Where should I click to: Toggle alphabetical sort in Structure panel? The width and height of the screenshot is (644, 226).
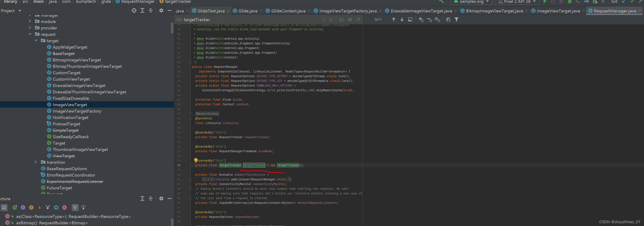point(4,207)
